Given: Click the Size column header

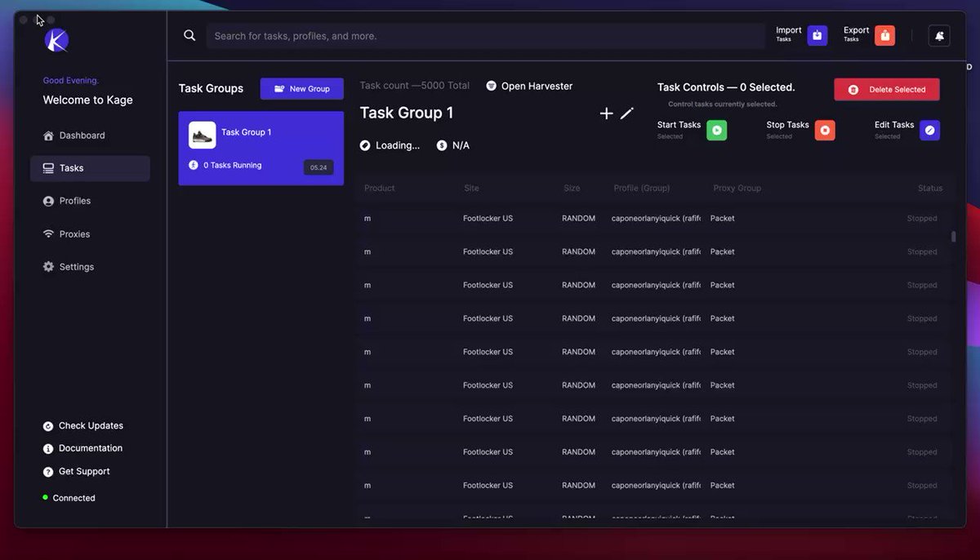Looking at the screenshot, I should tap(572, 189).
